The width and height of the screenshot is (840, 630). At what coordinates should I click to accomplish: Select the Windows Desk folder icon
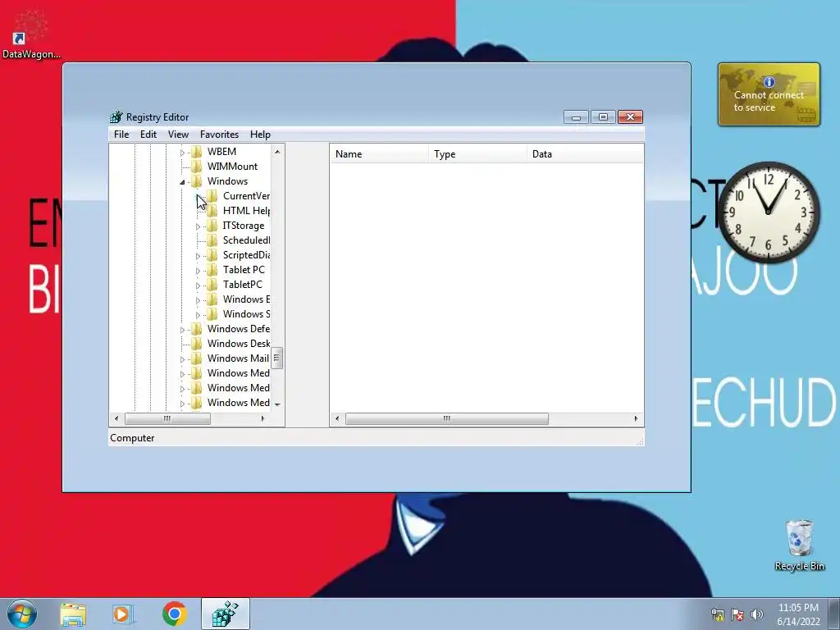coord(197,344)
